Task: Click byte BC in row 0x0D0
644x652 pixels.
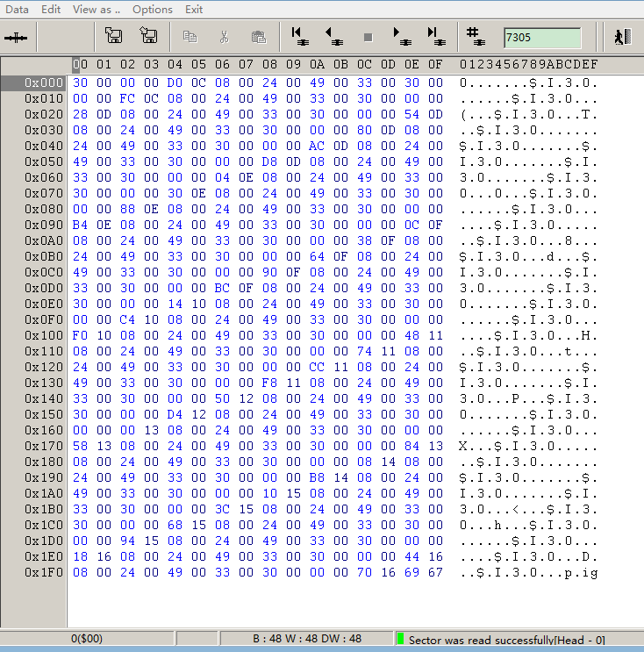Action: coord(222,288)
